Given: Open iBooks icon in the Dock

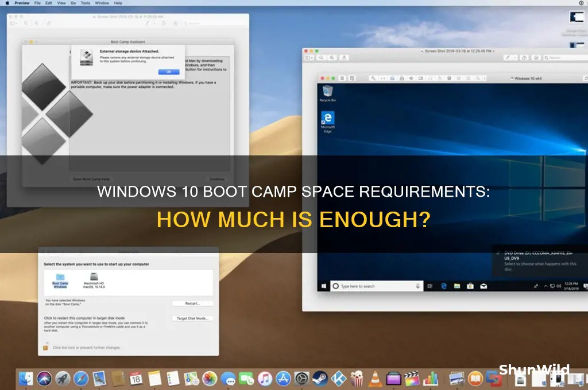Looking at the screenshot, I should [475, 379].
